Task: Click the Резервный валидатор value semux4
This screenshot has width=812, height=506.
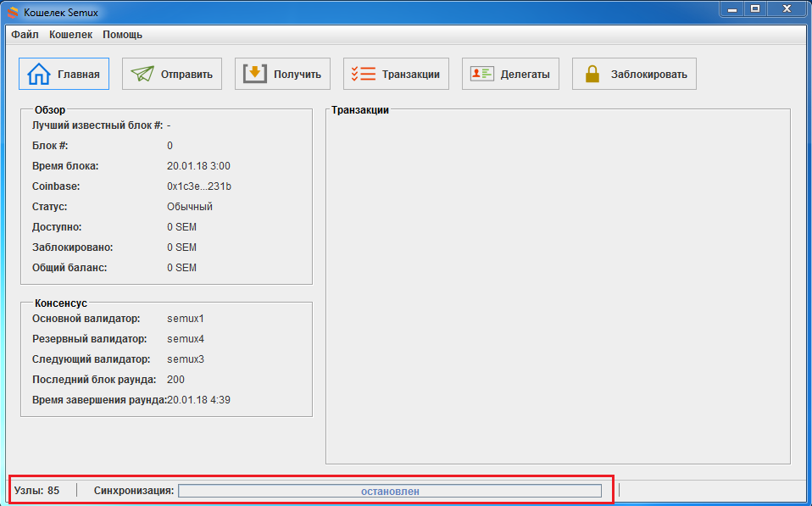Action: pos(186,339)
